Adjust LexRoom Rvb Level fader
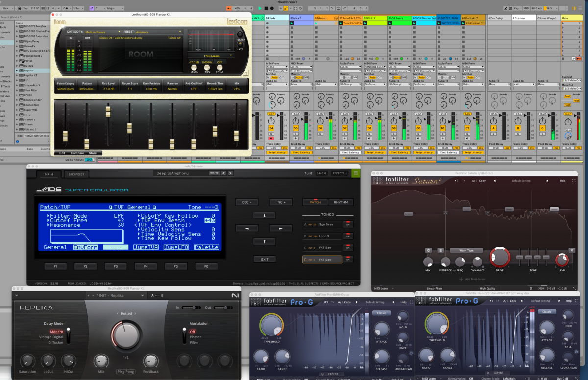The width and height of the screenshot is (588, 380). pos(108,111)
